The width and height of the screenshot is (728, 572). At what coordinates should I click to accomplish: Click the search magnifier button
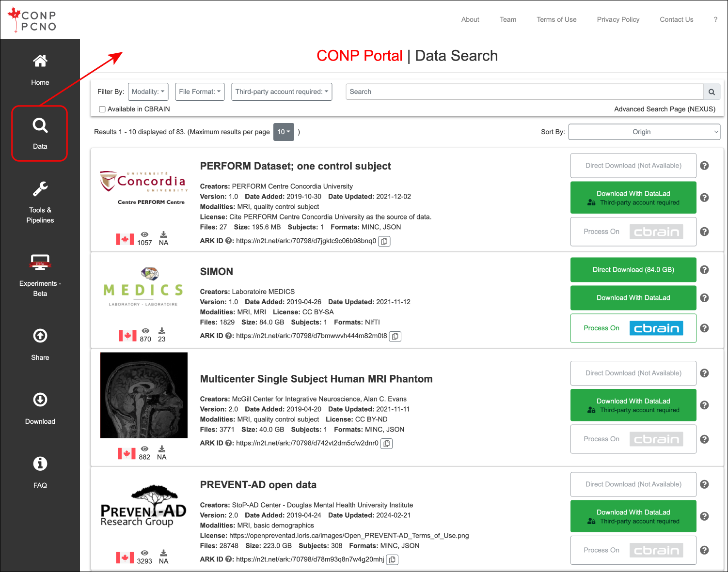pyautogui.click(x=712, y=92)
